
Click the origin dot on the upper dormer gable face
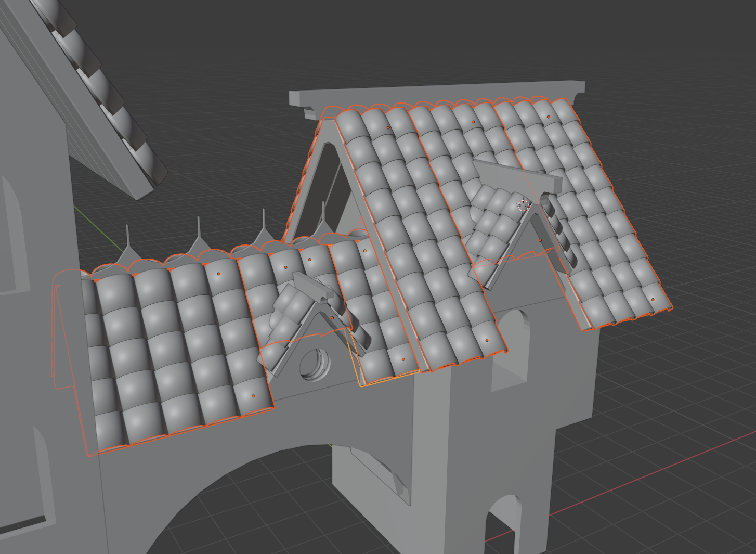pos(540,240)
